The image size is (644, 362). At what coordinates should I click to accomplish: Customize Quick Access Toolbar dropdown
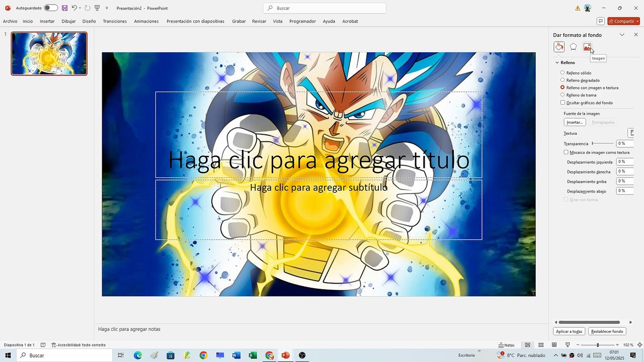coord(107,8)
